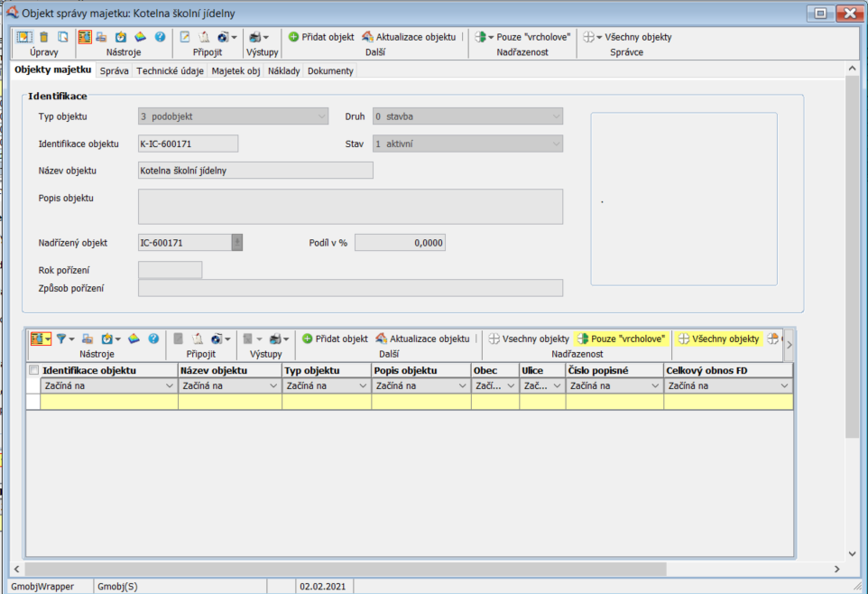Toggle the highlighted Všechny objekty filter in grid toolbar
Image resolution: width=868 pixels, height=594 pixels.
(x=719, y=339)
